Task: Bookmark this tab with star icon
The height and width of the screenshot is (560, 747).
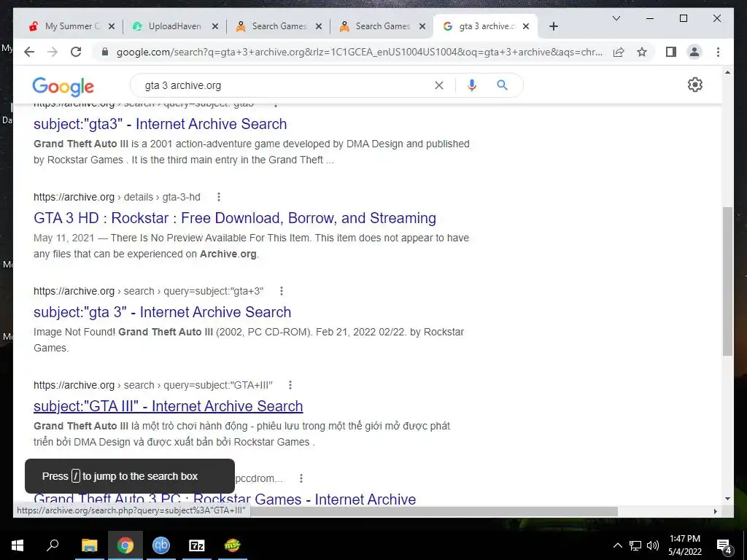Action: [x=642, y=52]
